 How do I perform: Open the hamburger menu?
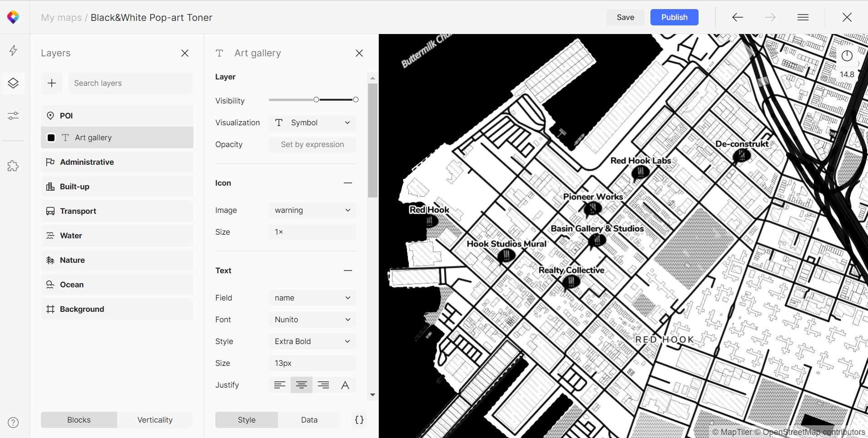803,17
